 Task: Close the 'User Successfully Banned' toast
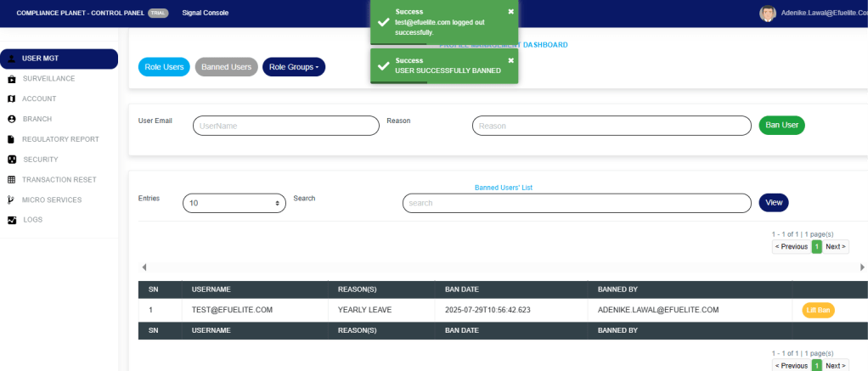[x=510, y=60]
